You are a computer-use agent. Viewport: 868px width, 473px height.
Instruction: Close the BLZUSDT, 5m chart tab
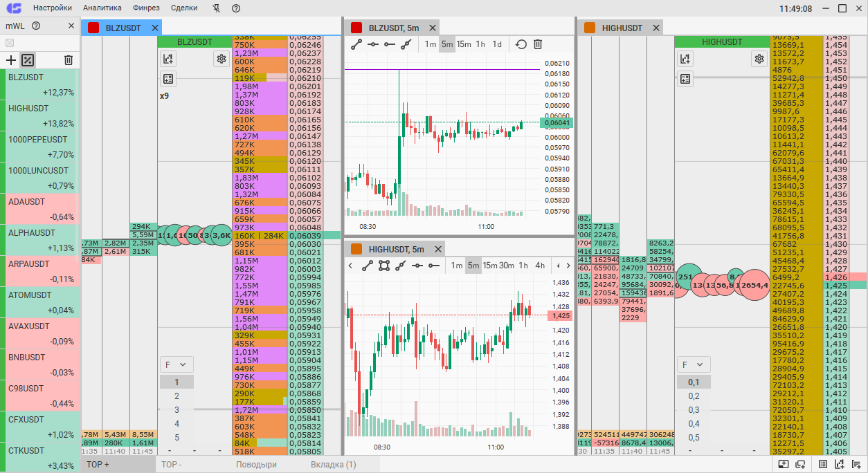point(433,28)
